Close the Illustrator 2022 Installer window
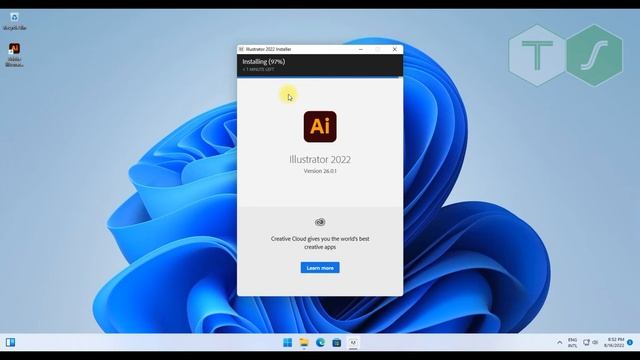This screenshot has height=360, width=640. [x=394, y=49]
